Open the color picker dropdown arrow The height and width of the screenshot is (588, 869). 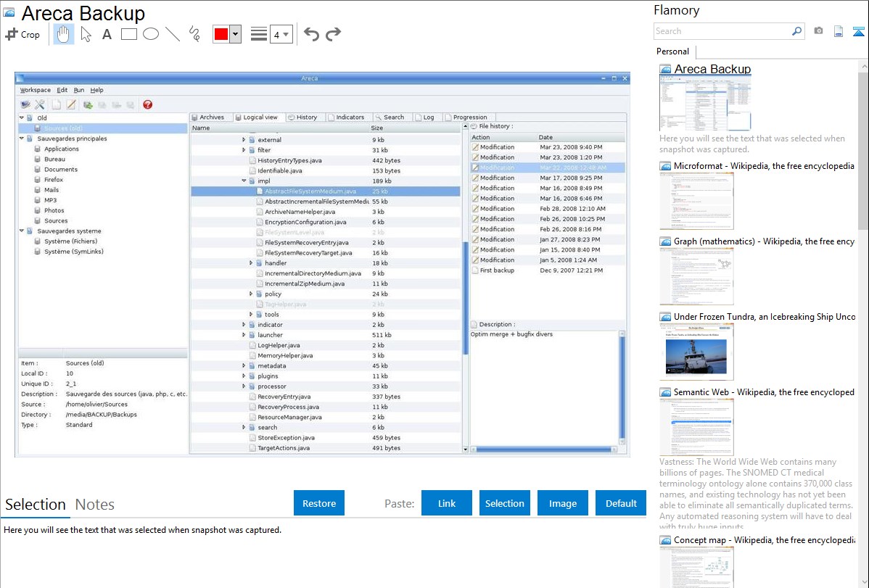pyautogui.click(x=236, y=34)
